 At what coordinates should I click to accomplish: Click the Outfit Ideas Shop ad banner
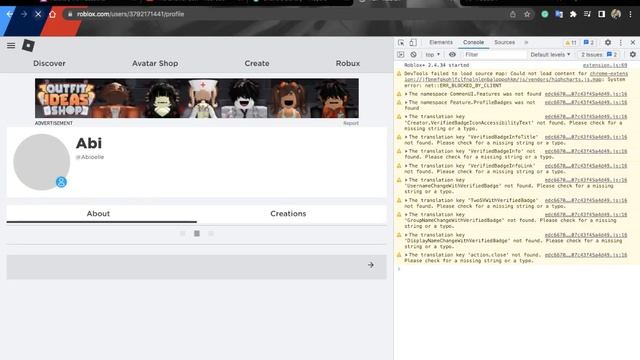point(197,98)
